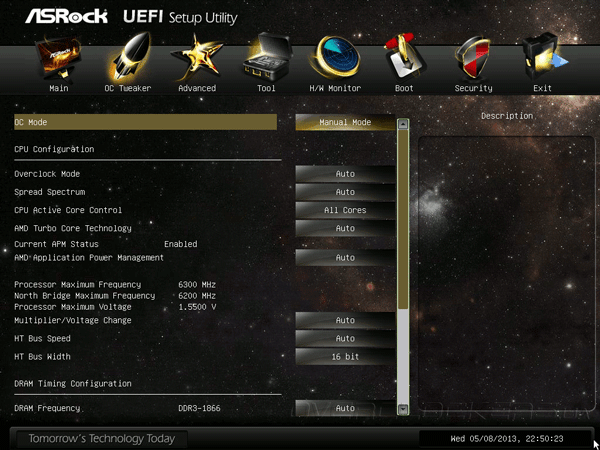Open the H/W Monitor radar icon
This screenshot has width=600, height=450.
(335, 57)
